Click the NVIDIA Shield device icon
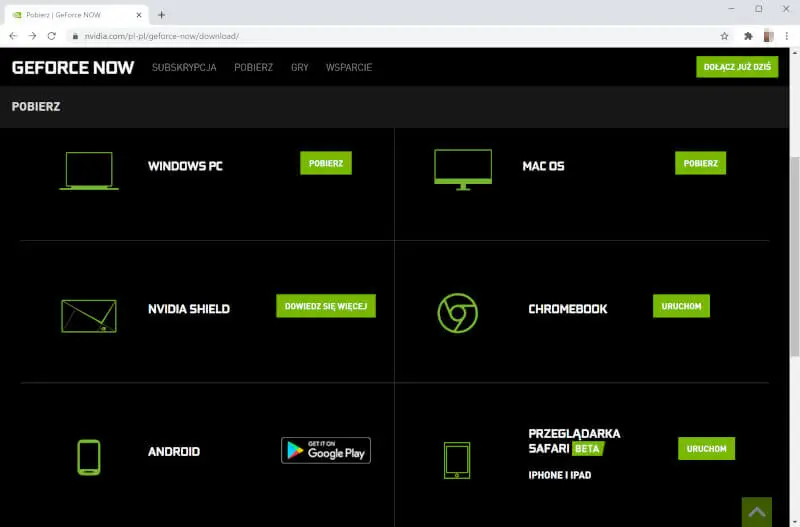Screen dimensions: 800x527 [x=89, y=316]
